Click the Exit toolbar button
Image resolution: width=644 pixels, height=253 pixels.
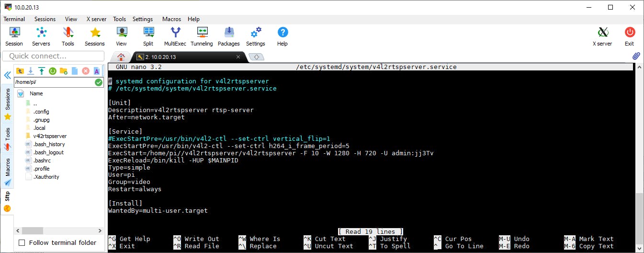click(630, 36)
